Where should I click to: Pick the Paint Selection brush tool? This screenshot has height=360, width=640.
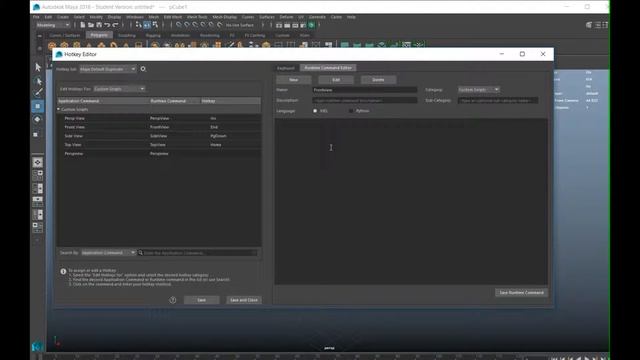(x=38, y=93)
